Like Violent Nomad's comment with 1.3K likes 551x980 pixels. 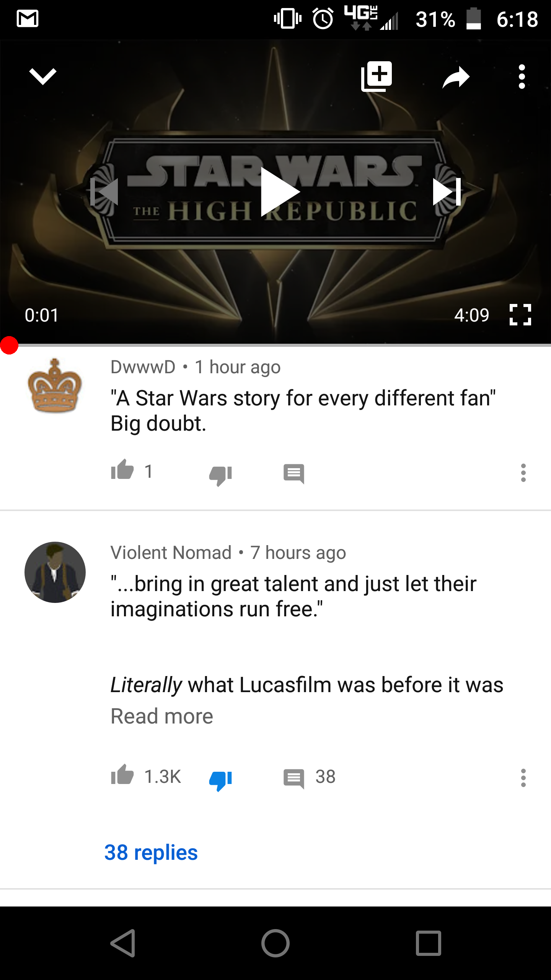click(122, 775)
